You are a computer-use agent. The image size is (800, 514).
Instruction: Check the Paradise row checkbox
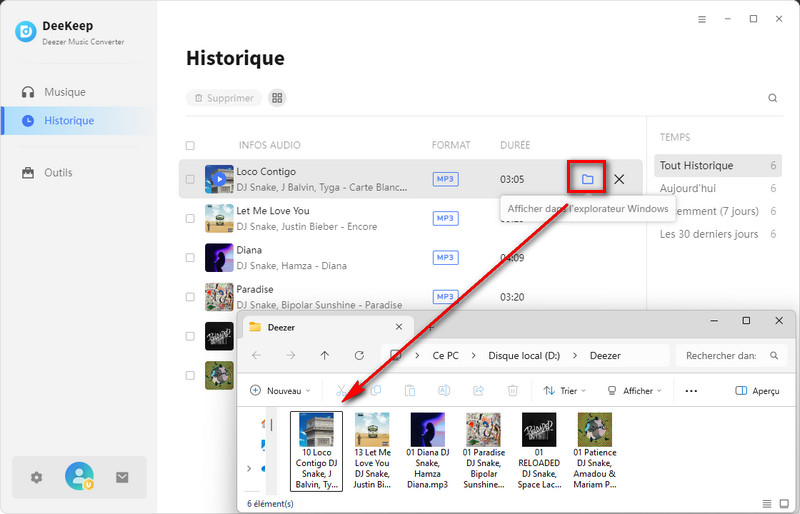click(190, 297)
